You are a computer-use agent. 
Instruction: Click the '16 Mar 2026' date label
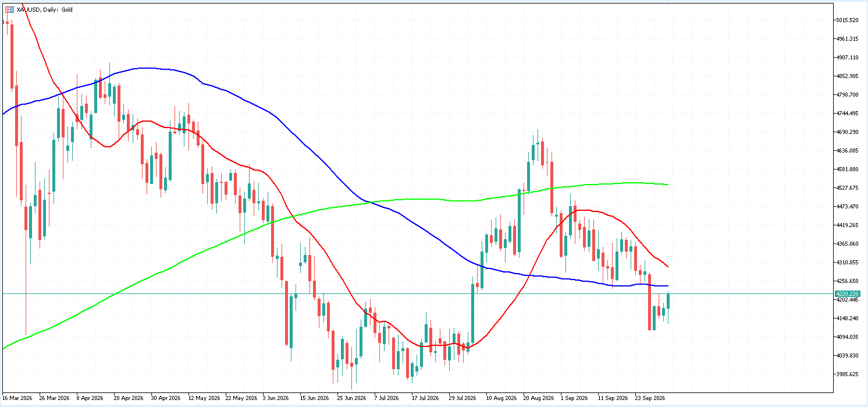tap(17, 398)
